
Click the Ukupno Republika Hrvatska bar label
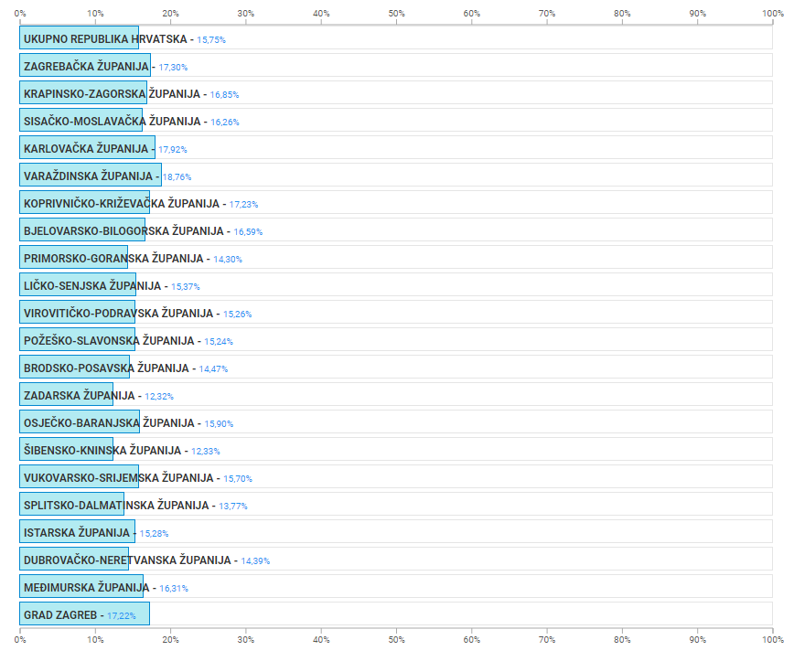coord(105,39)
